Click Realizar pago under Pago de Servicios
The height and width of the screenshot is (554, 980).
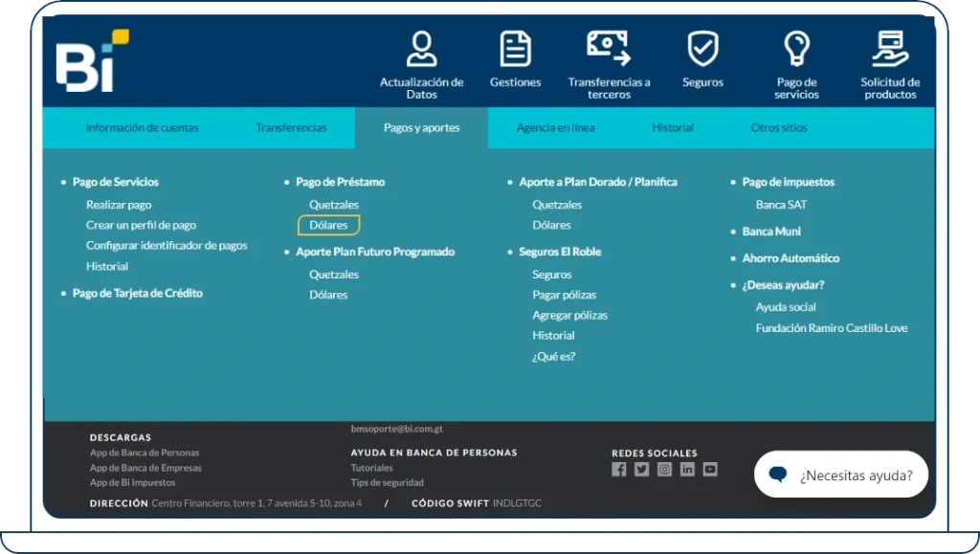pyautogui.click(x=119, y=205)
